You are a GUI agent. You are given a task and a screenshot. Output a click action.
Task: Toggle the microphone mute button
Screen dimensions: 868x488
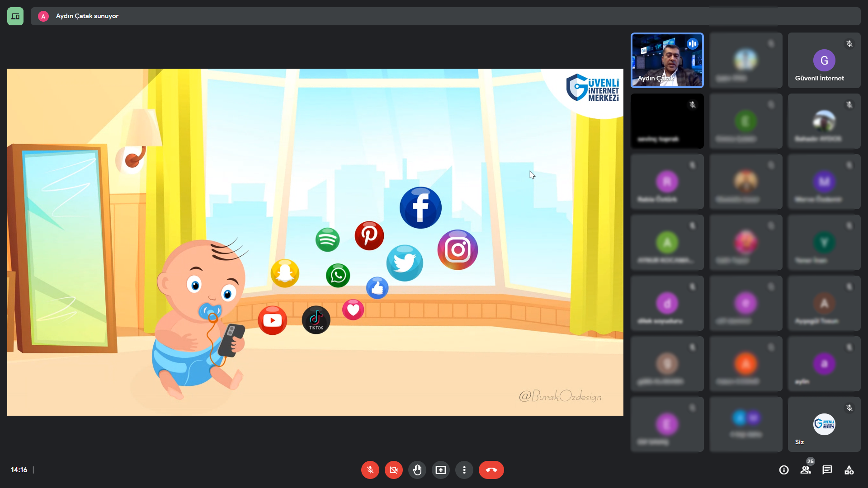coord(370,470)
